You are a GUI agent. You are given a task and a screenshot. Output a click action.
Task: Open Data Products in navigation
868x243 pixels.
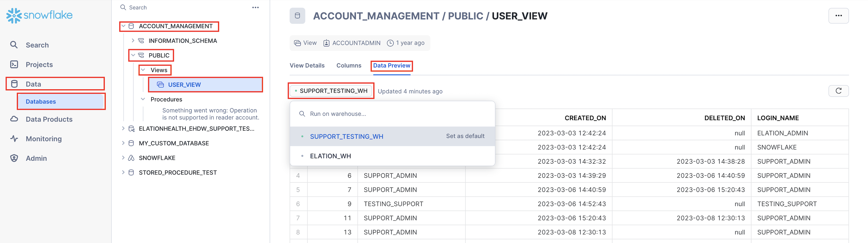[49, 119]
